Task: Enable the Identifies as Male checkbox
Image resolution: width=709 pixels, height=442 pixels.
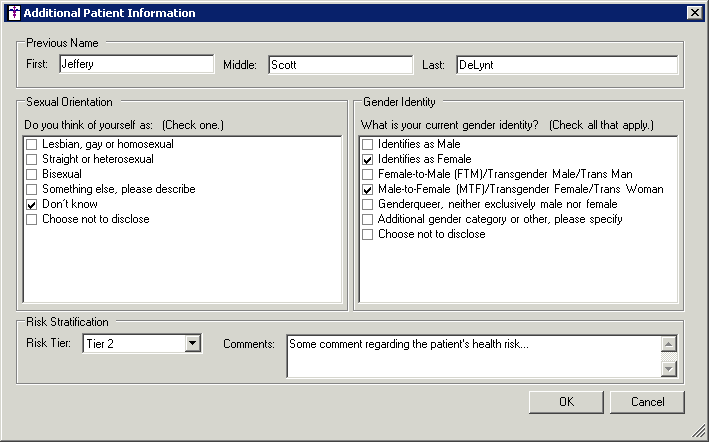Action: [x=368, y=144]
